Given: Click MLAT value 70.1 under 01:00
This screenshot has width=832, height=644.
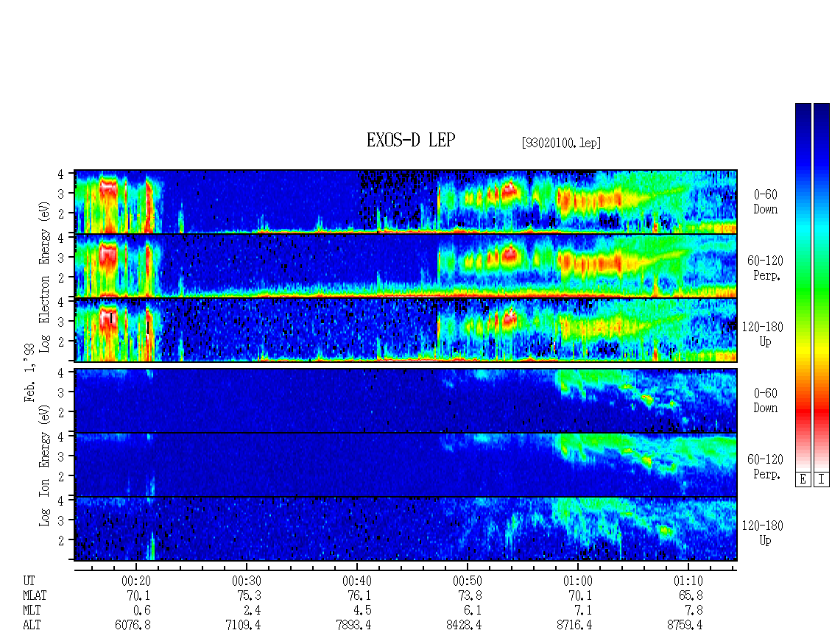Looking at the screenshot, I should 580,595.
